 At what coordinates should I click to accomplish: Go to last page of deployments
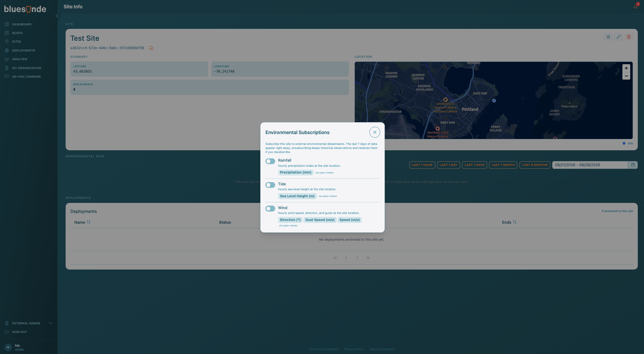point(368,258)
